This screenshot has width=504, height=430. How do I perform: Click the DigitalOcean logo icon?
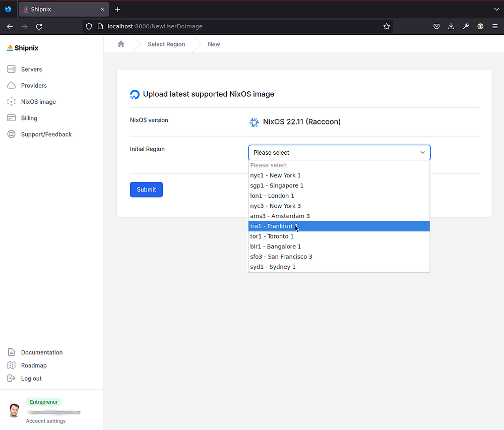coord(135,94)
